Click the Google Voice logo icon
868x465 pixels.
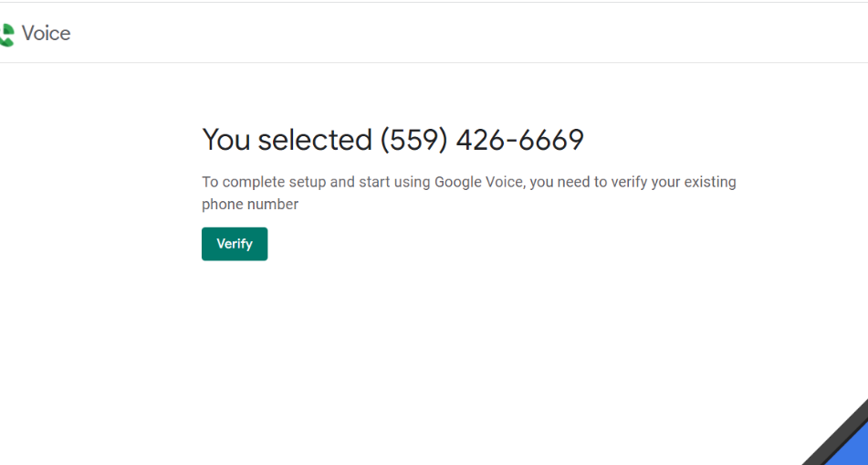6,35
